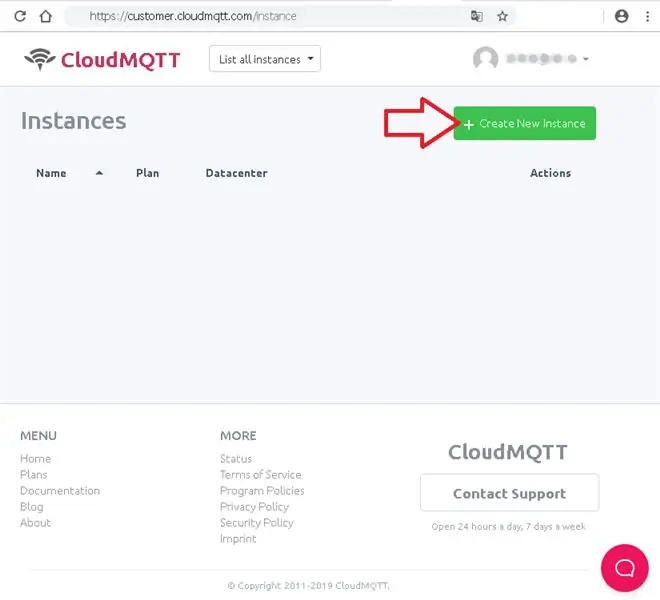Click the MENU footer heading
Viewport: 660px width, 600px height.
(38, 435)
